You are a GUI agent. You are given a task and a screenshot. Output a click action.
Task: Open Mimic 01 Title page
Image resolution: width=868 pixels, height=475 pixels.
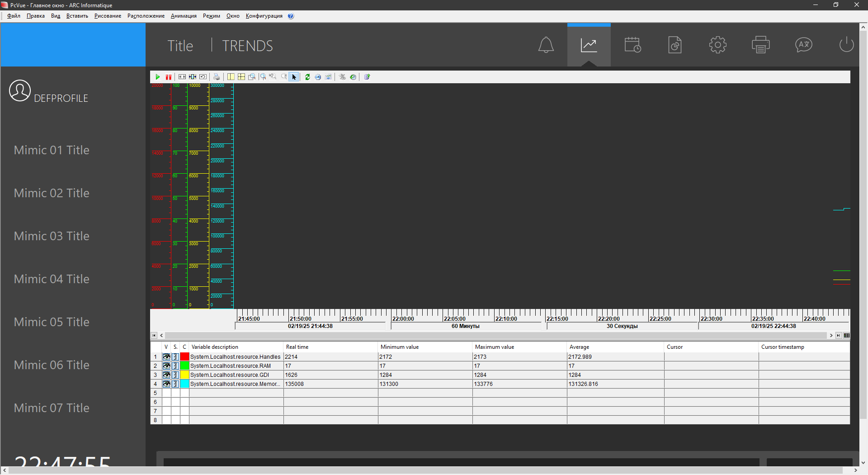pyautogui.click(x=52, y=150)
